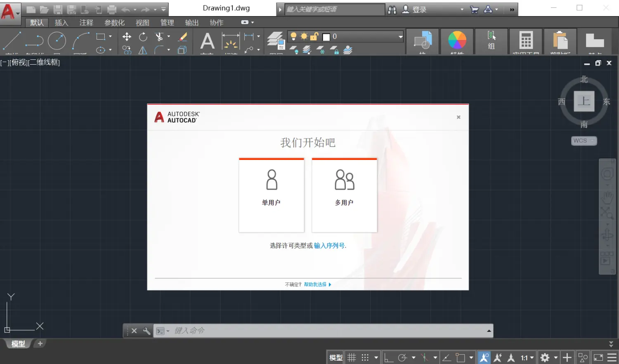Click the Open file folder icon
The width and height of the screenshot is (619, 364).
(x=44, y=9)
